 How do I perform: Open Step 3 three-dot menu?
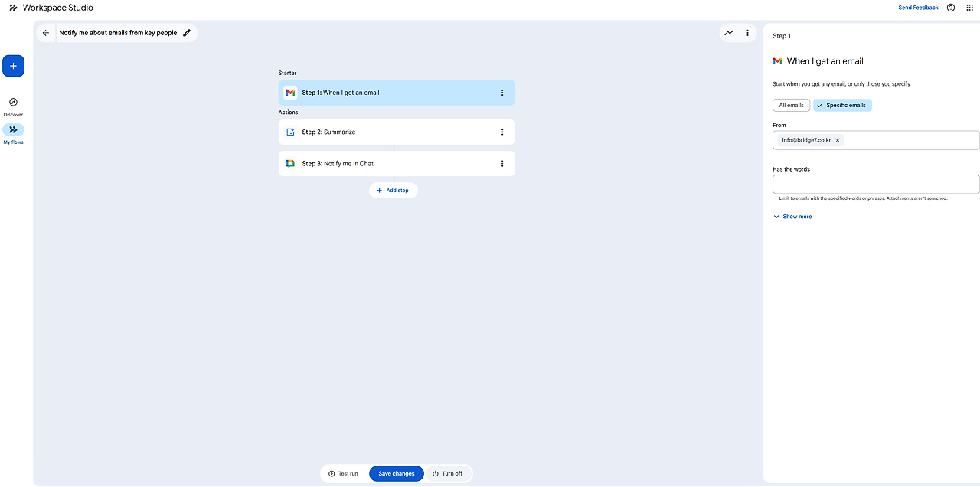[502, 163]
